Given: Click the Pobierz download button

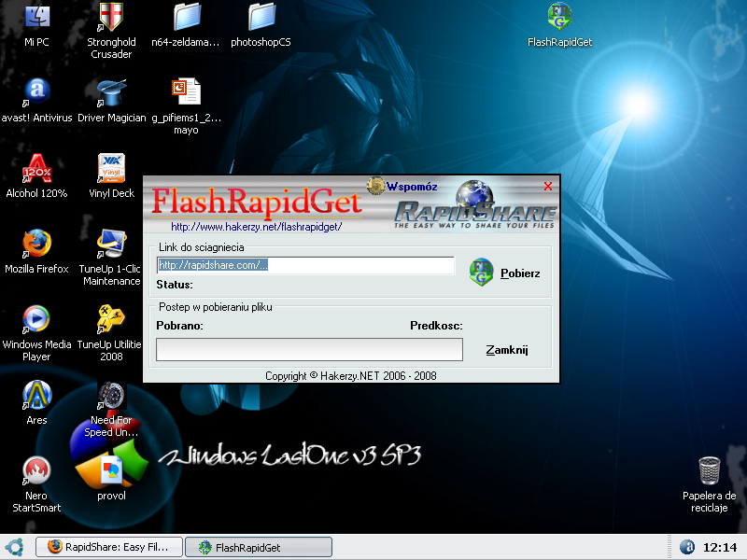Looking at the screenshot, I should click(520, 273).
